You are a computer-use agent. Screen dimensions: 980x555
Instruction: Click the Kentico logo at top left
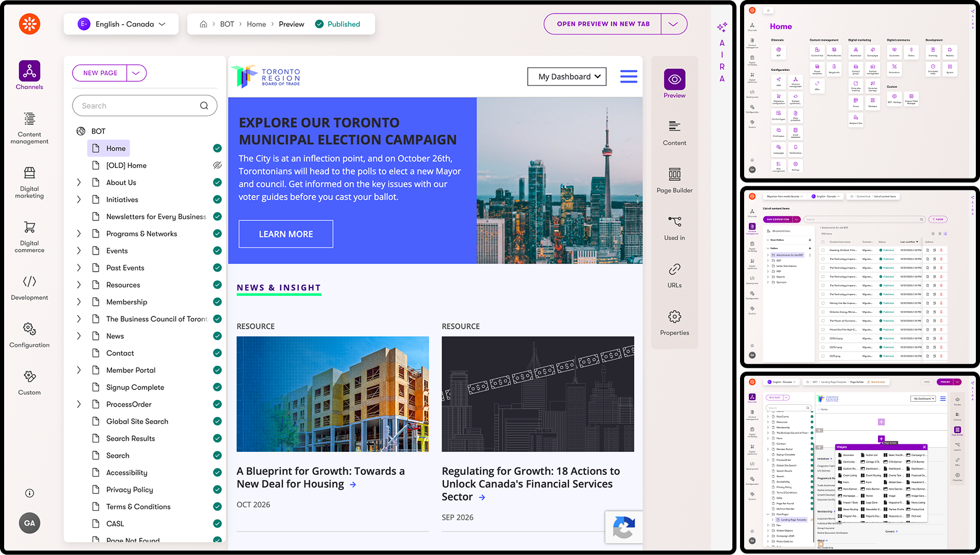tap(29, 24)
